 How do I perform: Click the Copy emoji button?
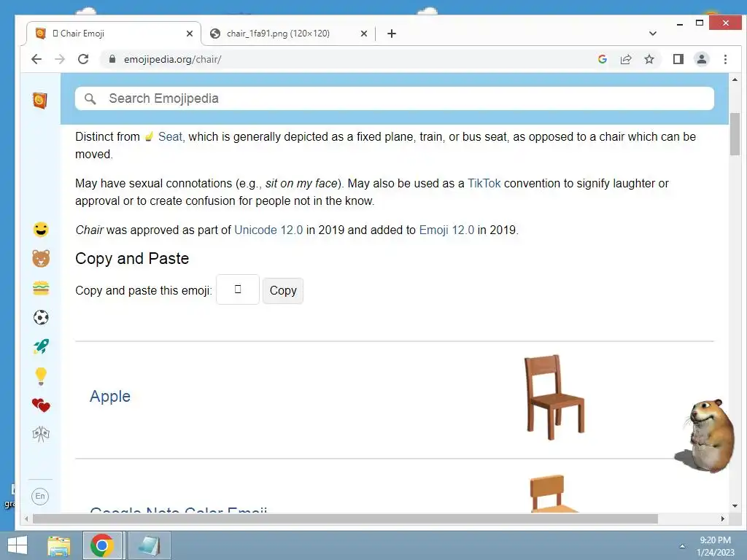(283, 290)
